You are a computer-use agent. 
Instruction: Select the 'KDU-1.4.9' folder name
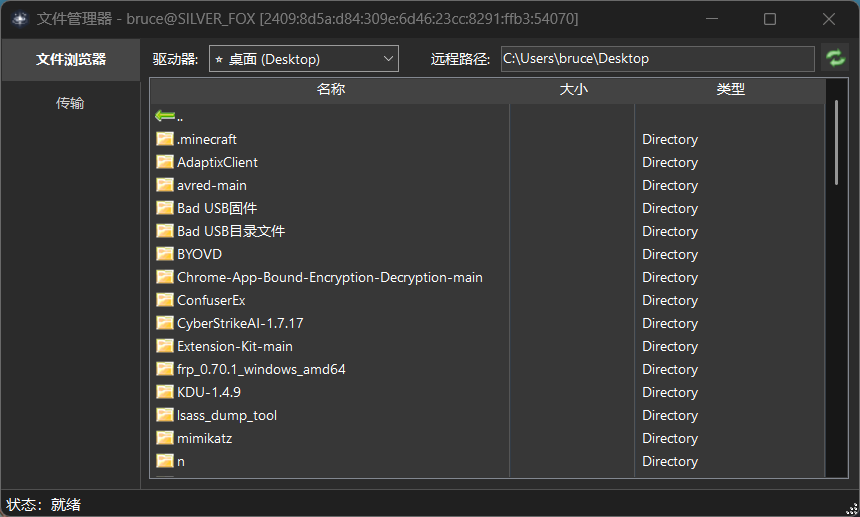pyautogui.click(x=209, y=393)
